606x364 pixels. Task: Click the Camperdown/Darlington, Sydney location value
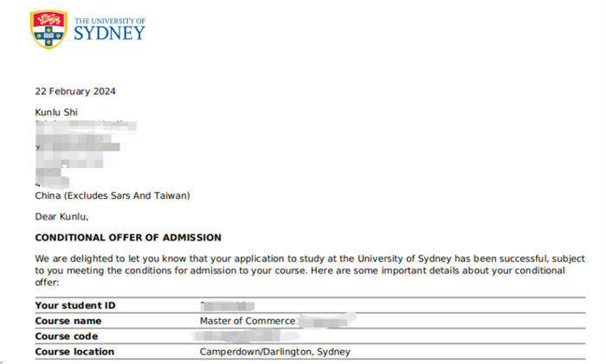(x=275, y=352)
